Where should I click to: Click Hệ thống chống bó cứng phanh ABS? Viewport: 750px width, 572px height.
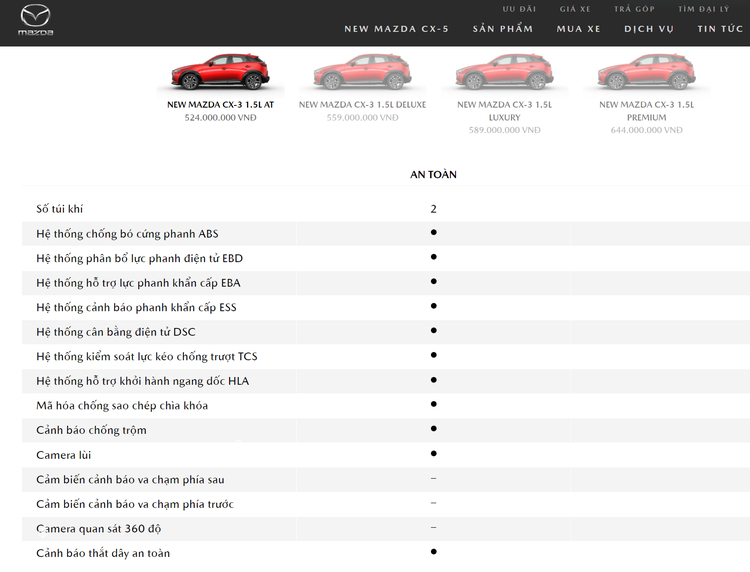127,234
